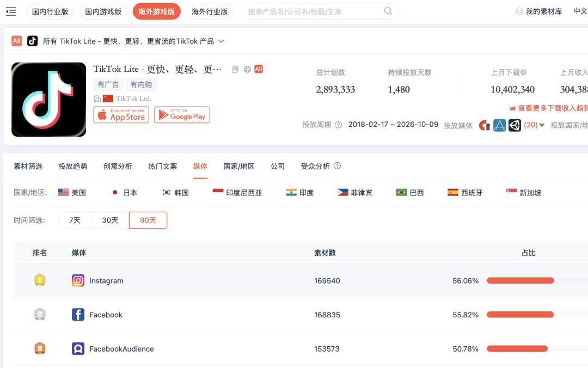Click the large TikTok app thumbnail
This screenshot has height=368, width=588.
point(49,100)
